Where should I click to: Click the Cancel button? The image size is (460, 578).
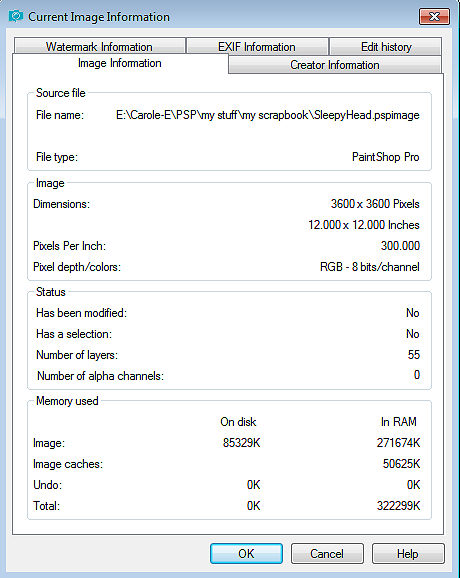pyautogui.click(x=327, y=553)
